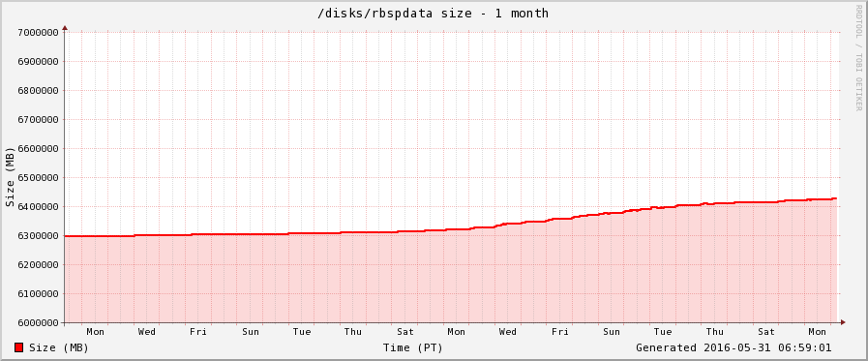The width and height of the screenshot is (868, 361).
Task: Click the 'Size (MB)' legend text label
Action: [x=59, y=347]
